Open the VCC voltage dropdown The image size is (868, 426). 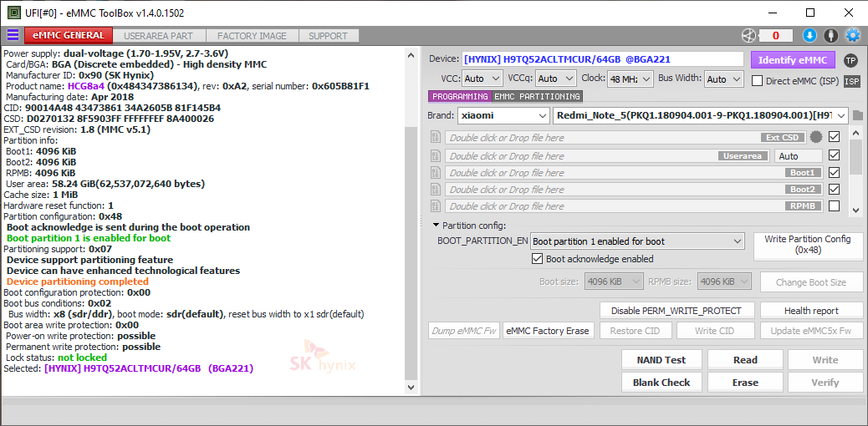pyautogui.click(x=483, y=79)
